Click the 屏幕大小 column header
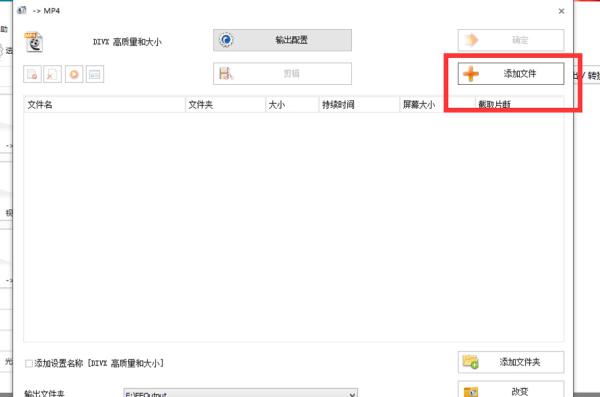This screenshot has height=397, width=600. (437, 105)
